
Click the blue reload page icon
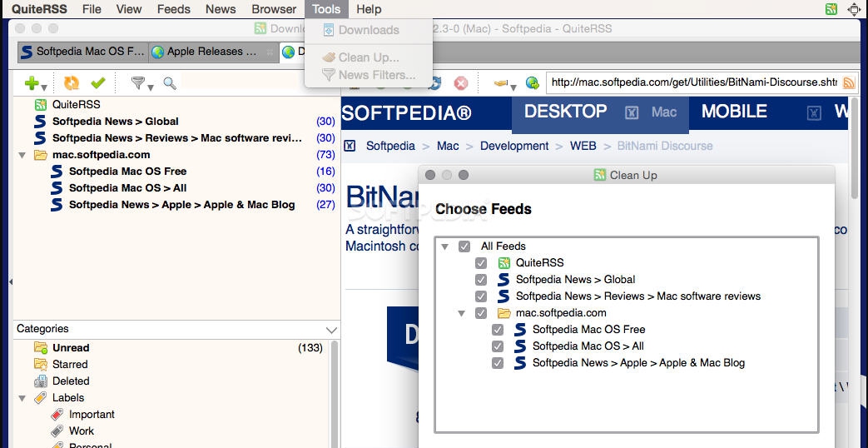click(x=435, y=83)
